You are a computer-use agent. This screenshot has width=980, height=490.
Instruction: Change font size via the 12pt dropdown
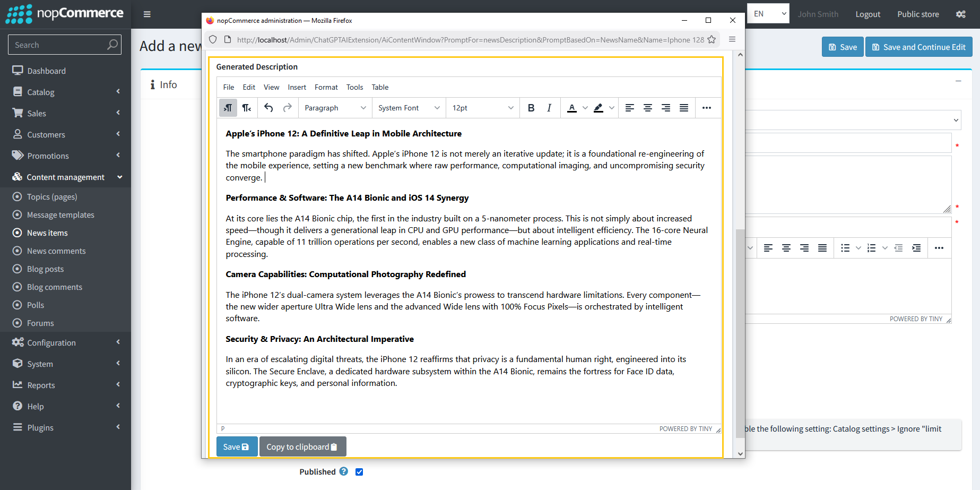click(482, 108)
